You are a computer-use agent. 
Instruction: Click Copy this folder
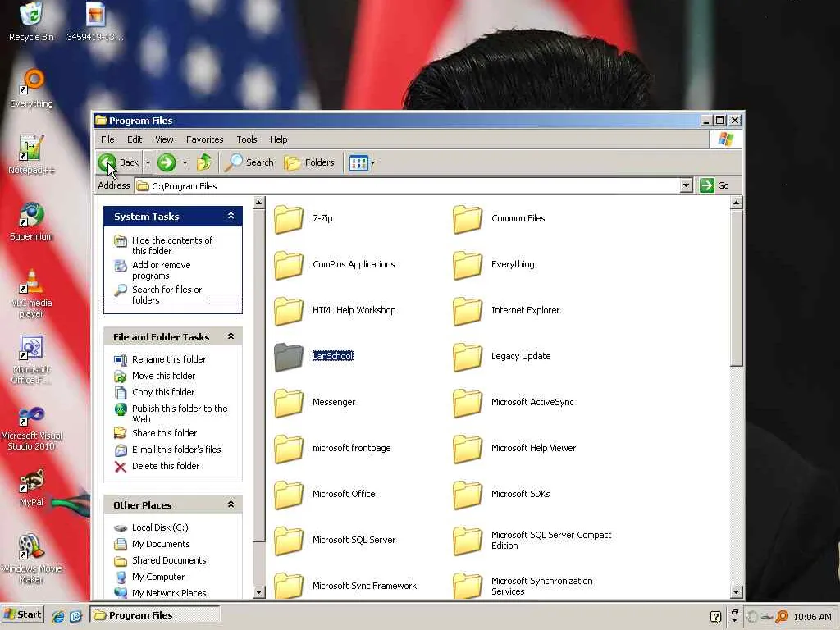pyautogui.click(x=163, y=392)
